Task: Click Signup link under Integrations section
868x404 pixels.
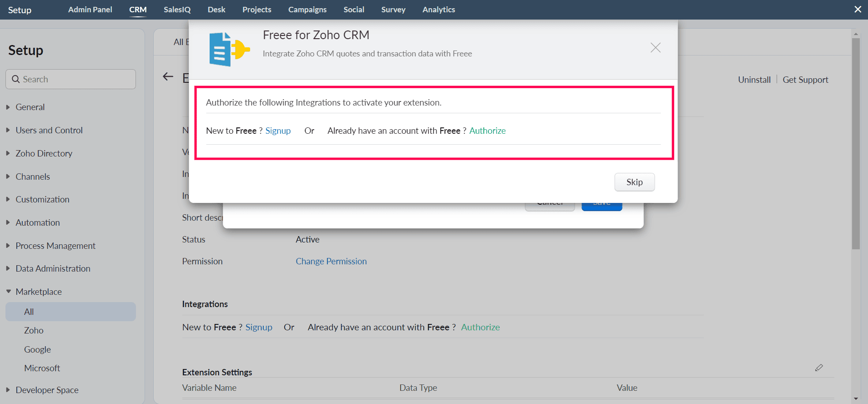Action: [x=259, y=327]
